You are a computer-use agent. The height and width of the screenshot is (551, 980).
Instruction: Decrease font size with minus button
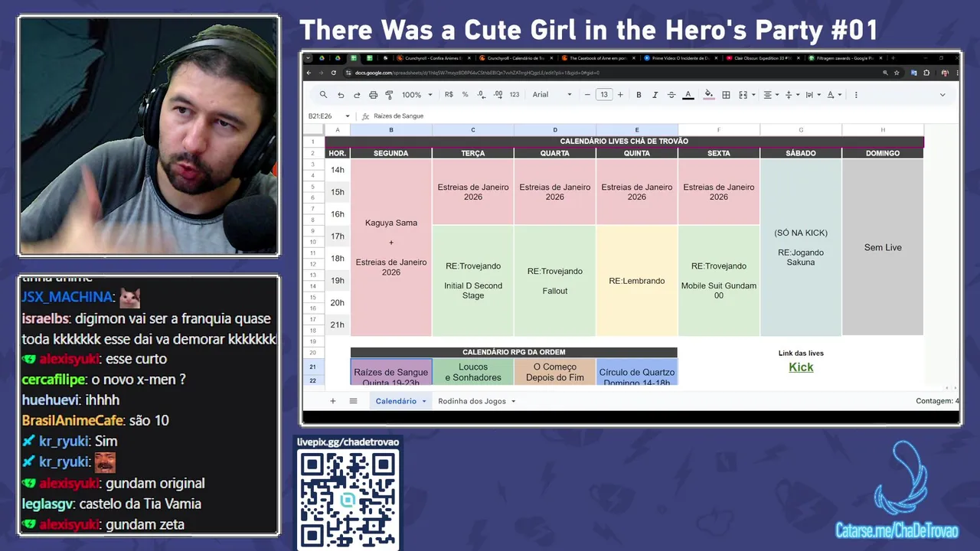587,95
